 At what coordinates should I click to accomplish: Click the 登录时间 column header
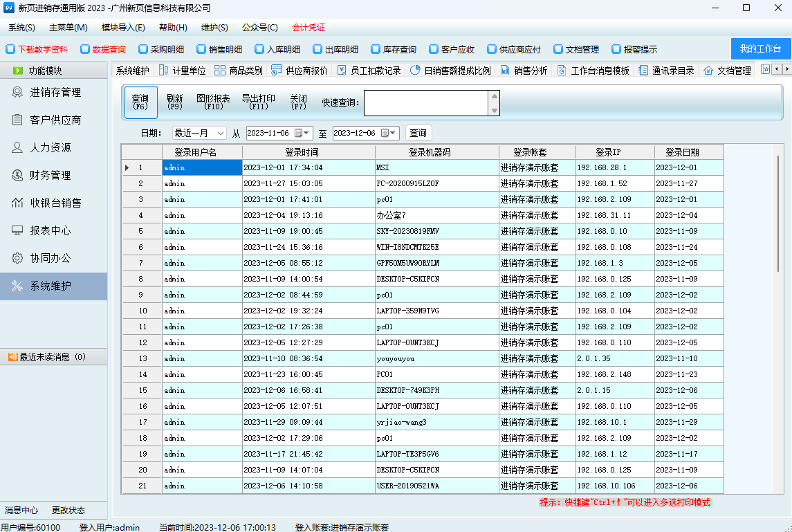click(308, 152)
